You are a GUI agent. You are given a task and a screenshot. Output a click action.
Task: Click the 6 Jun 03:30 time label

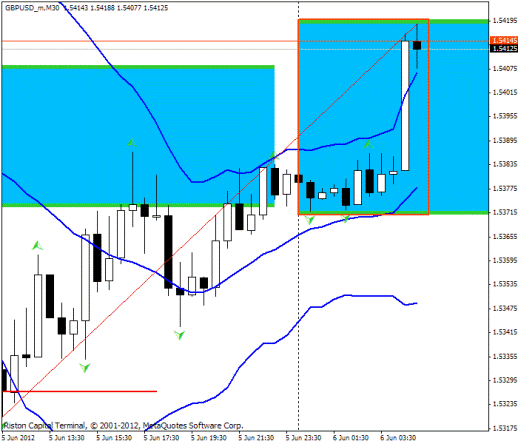398,438
